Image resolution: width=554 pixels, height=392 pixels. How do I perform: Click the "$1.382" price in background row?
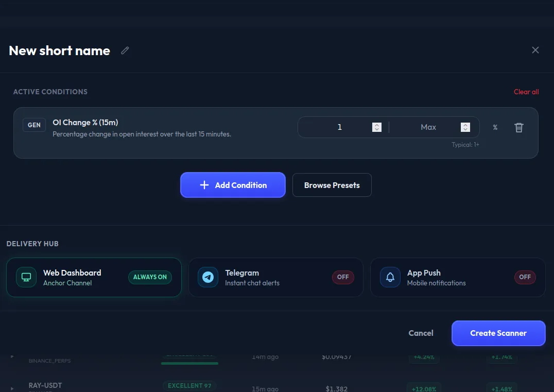click(336, 389)
